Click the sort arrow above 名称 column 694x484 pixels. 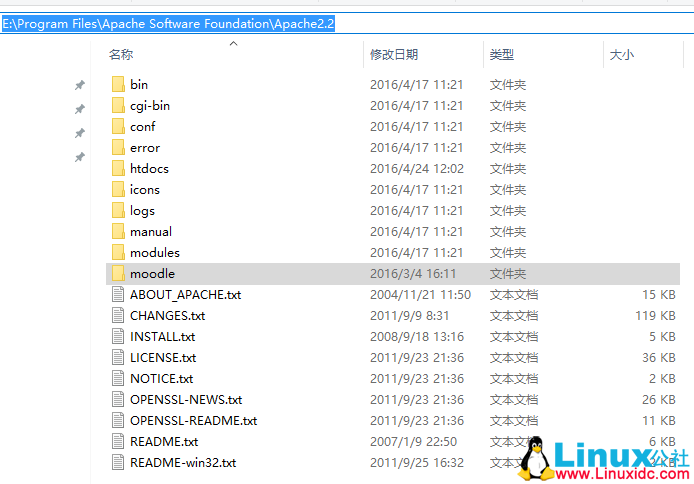(x=234, y=43)
